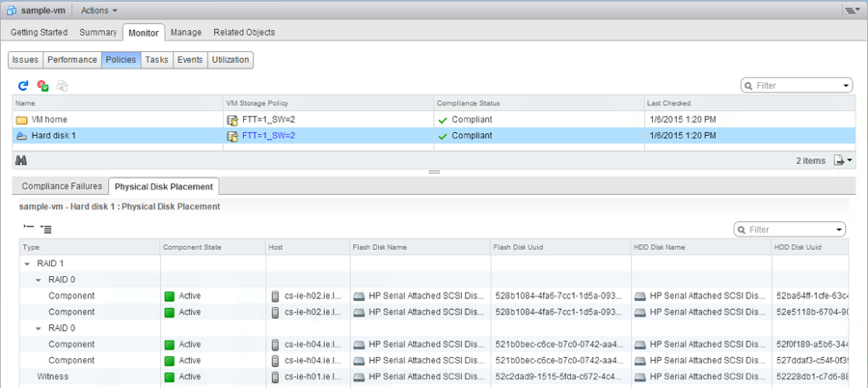The image size is (868, 388).
Task: Click the FTT=1_SW=2 policy link for Hard disk 1
Action: [268, 136]
